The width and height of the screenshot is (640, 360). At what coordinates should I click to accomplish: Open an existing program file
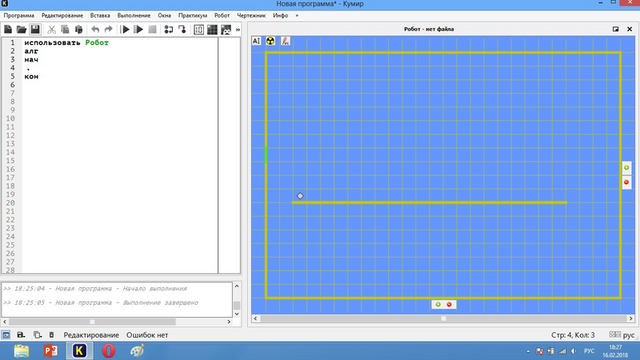[x=21, y=29]
